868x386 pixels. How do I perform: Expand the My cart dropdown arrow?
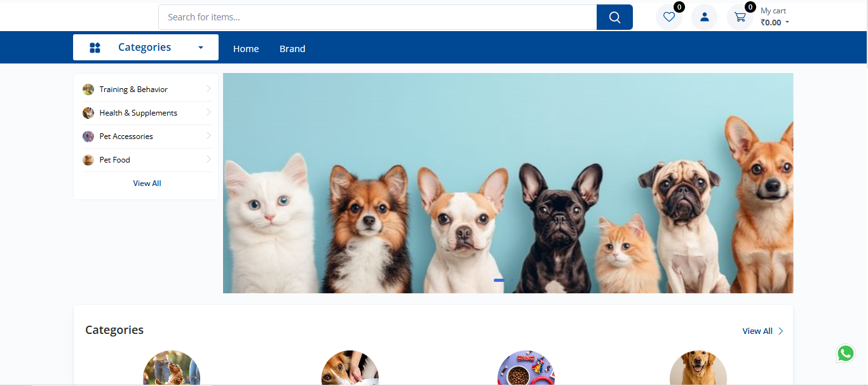click(787, 23)
